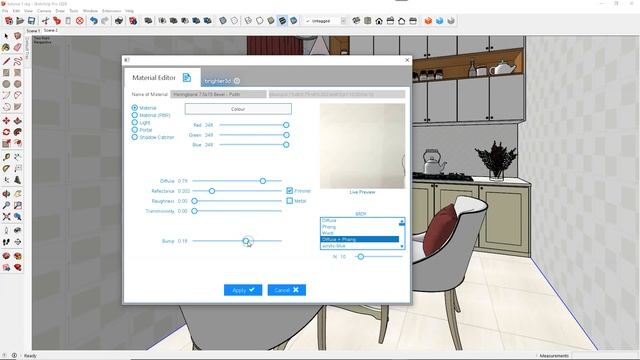The image size is (640, 360).
Task: Choose the Rectangle tool
Action: (x=6, y=73)
